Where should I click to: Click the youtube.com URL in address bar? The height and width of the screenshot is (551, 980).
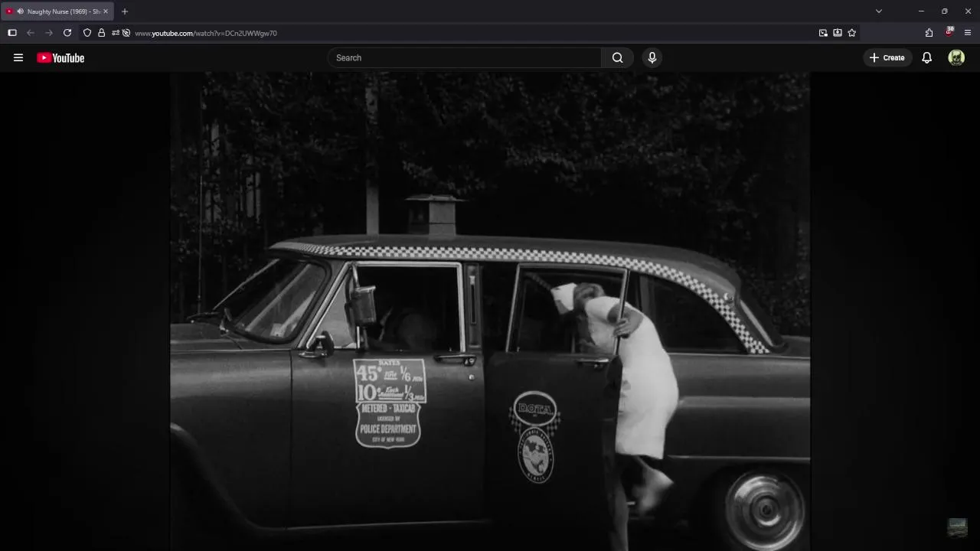pyautogui.click(x=206, y=33)
